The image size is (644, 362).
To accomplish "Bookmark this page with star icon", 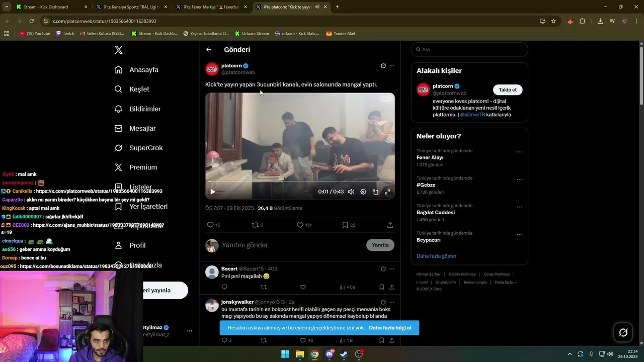I will [x=553, y=21].
